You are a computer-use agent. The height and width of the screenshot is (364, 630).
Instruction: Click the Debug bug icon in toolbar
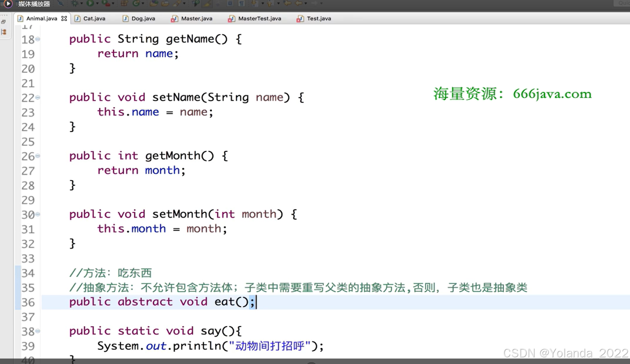coord(75,3)
